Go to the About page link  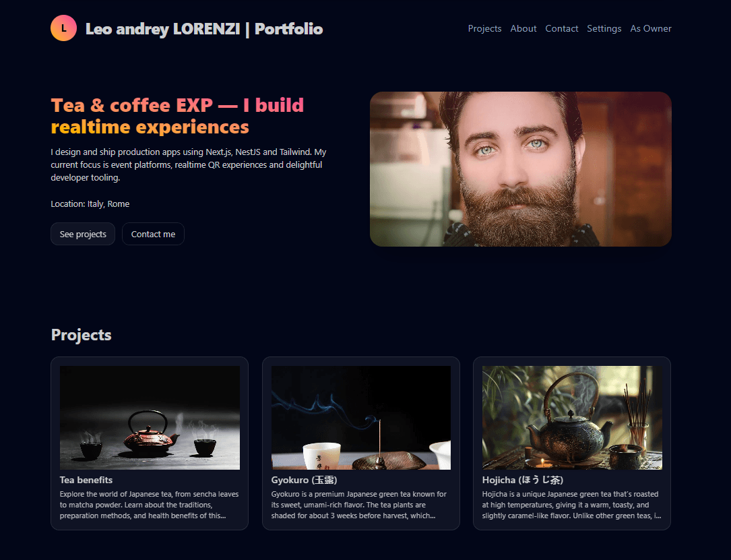click(x=523, y=28)
